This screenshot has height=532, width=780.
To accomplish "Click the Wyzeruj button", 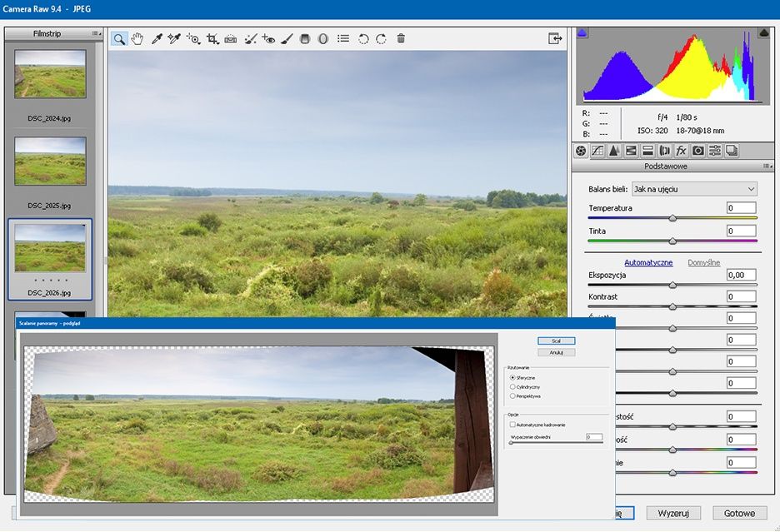I will pos(673,513).
